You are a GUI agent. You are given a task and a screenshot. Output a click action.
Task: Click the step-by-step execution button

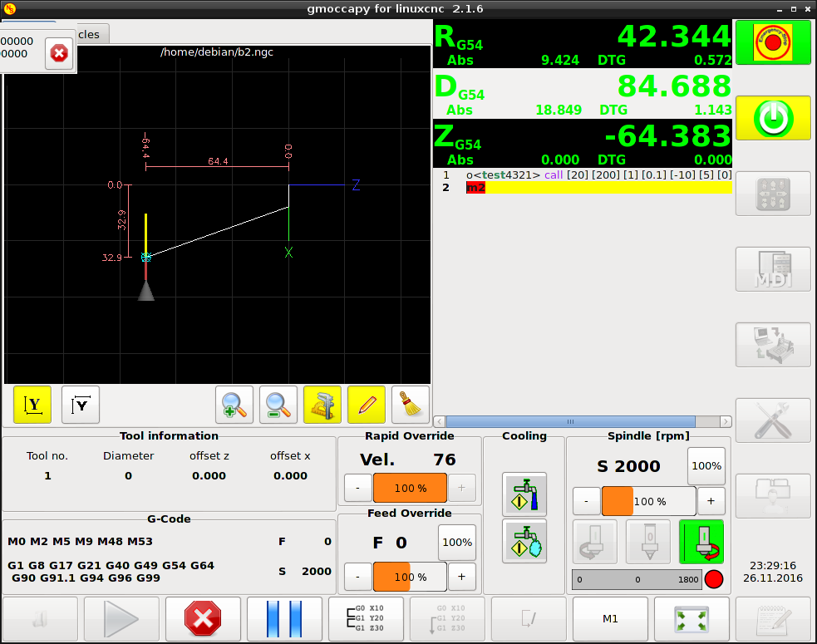(366, 619)
